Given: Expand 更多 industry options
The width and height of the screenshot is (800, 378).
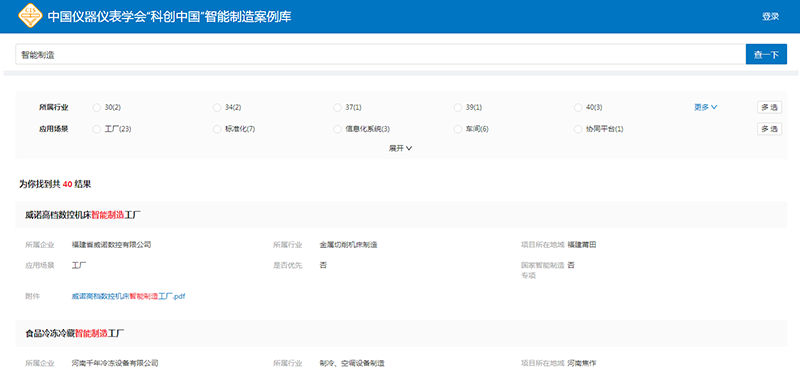Looking at the screenshot, I should (706, 108).
